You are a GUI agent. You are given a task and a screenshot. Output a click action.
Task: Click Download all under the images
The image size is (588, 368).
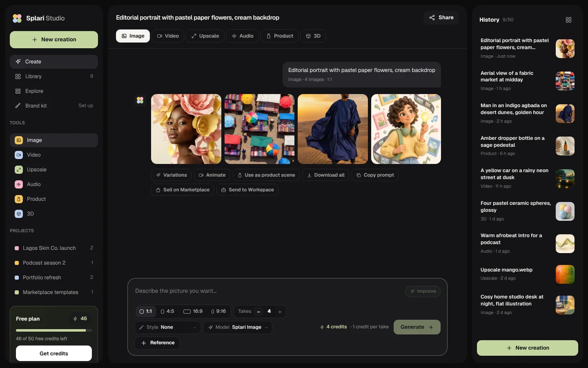pyautogui.click(x=326, y=175)
